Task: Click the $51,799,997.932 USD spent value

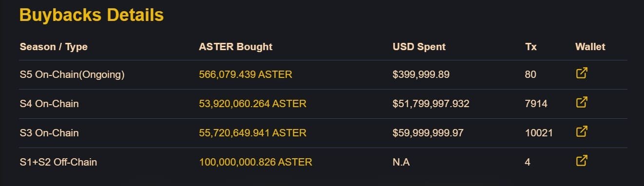Action: click(431, 104)
